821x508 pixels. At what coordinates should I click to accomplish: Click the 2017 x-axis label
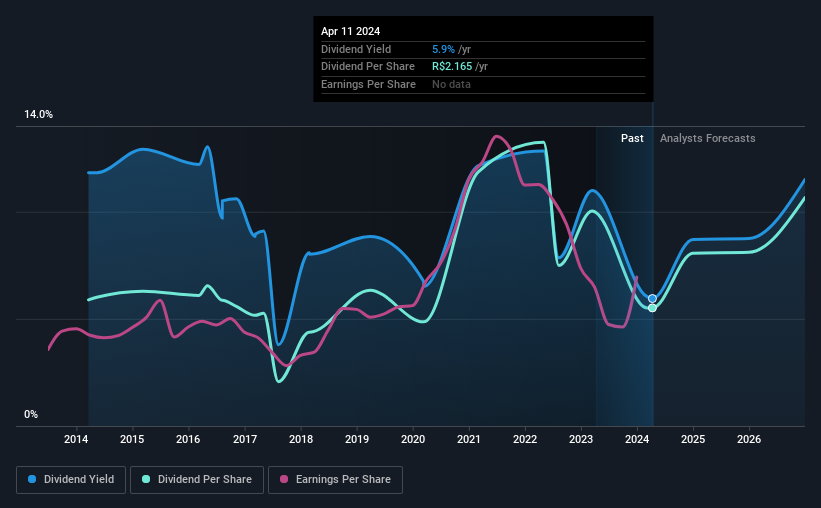coord(245,439)
